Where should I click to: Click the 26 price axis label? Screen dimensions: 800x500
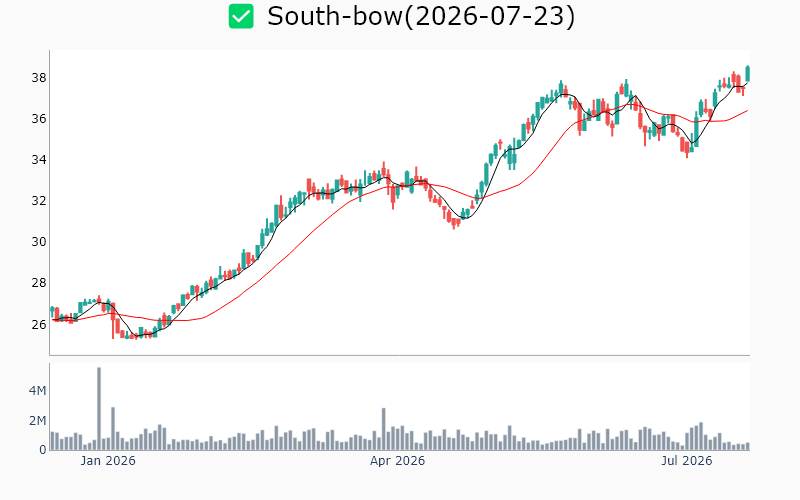[x=39, y=324]
